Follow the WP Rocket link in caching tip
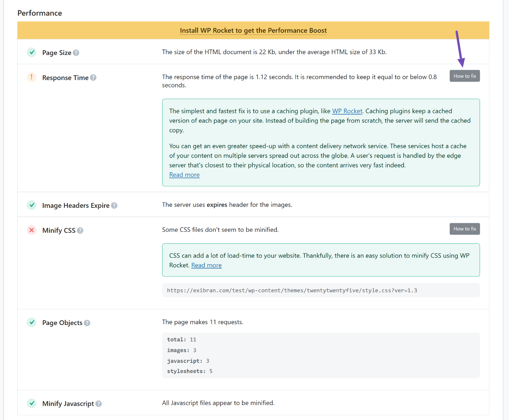Screen dimensions: 509x420 tap(347, 111)
